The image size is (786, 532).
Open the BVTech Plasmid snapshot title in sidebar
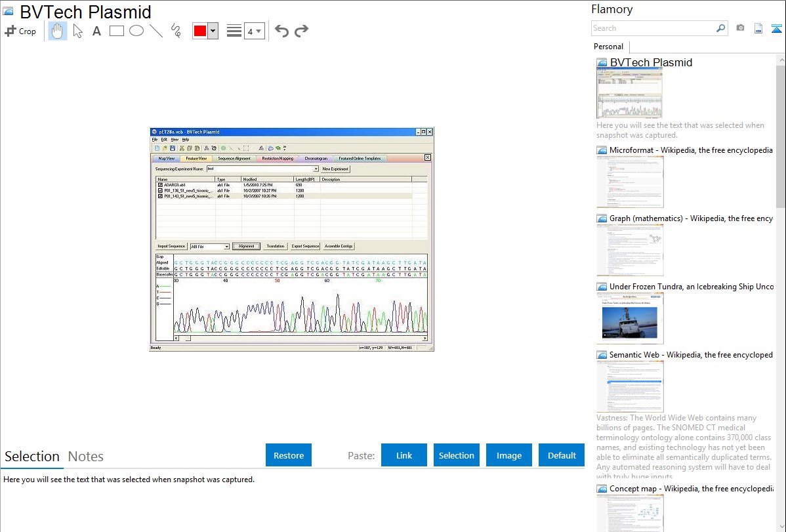click(651, 63)
